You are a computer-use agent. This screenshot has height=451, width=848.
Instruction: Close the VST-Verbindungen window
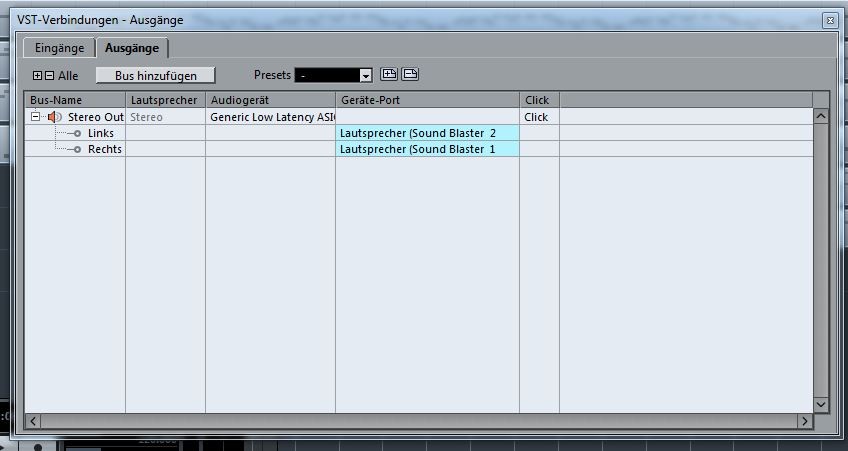click(830, 21)
